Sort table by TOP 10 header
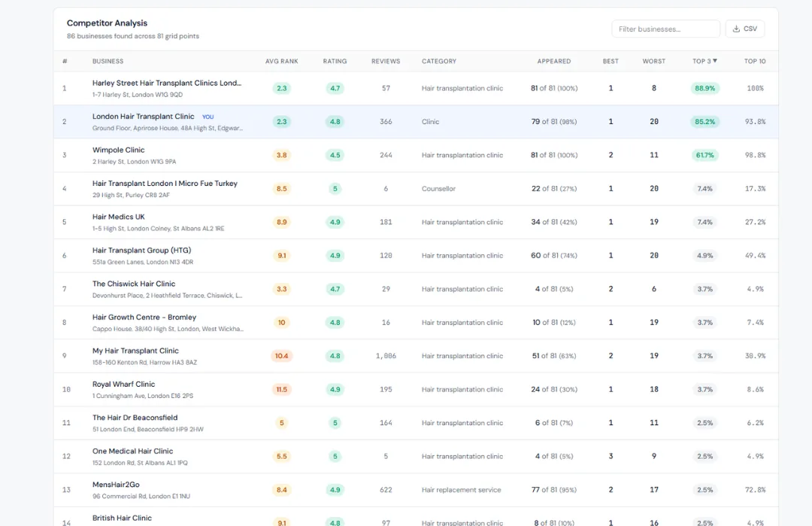 point(755,61)
